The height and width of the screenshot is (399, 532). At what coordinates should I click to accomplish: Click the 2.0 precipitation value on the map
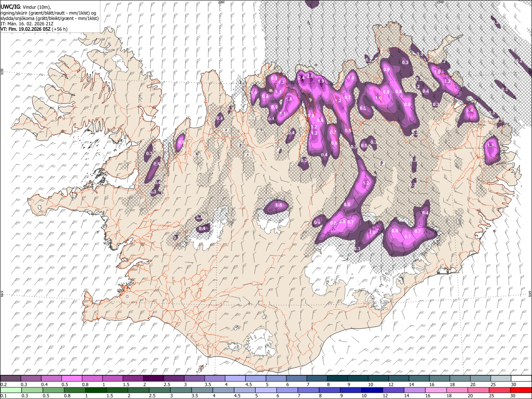310,76
